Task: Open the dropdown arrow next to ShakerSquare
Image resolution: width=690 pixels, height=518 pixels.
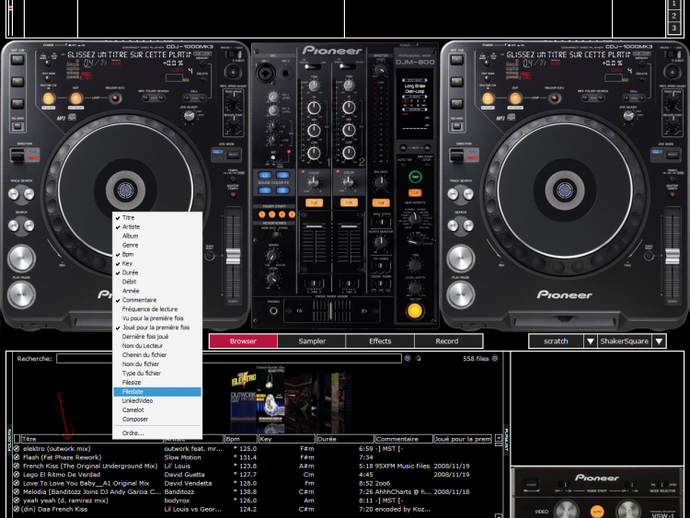Action: point(659,341)
